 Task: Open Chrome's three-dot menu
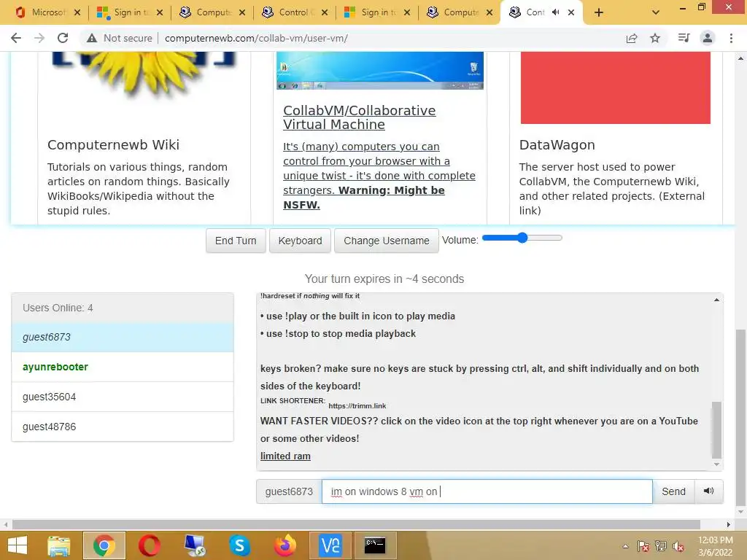731,38
